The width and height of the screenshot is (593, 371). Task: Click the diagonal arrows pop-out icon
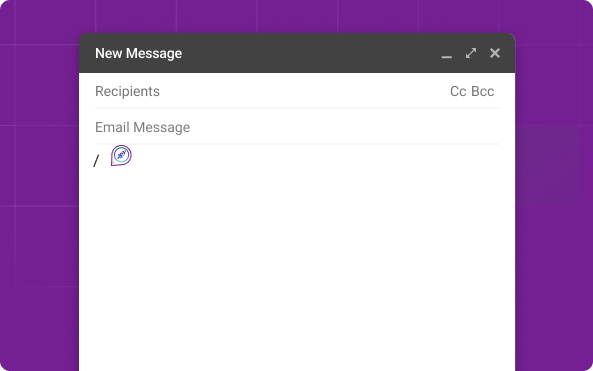471,53
